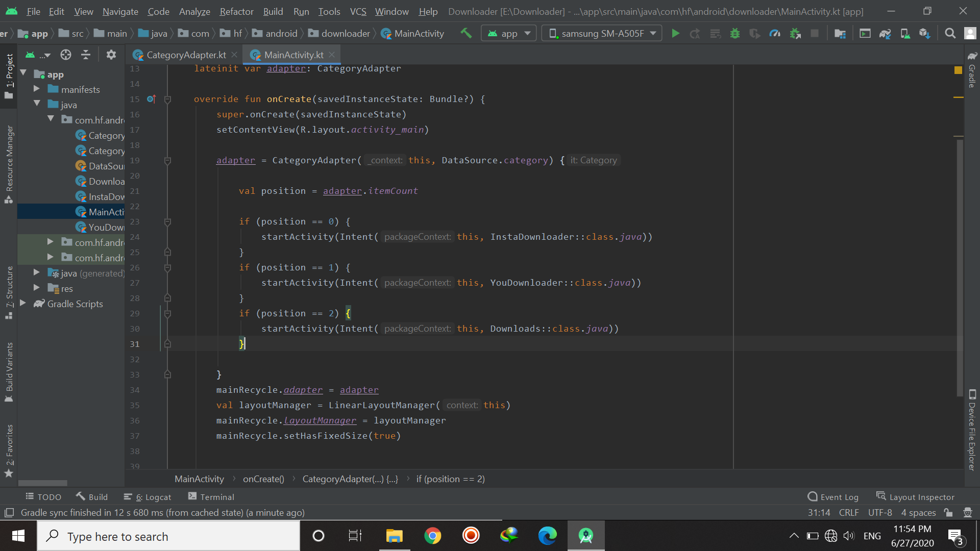Screen dimensions: 980x551
Task: Click CRLF line separator in status bar
Action: pyautogui.click(x=849, y=512)
